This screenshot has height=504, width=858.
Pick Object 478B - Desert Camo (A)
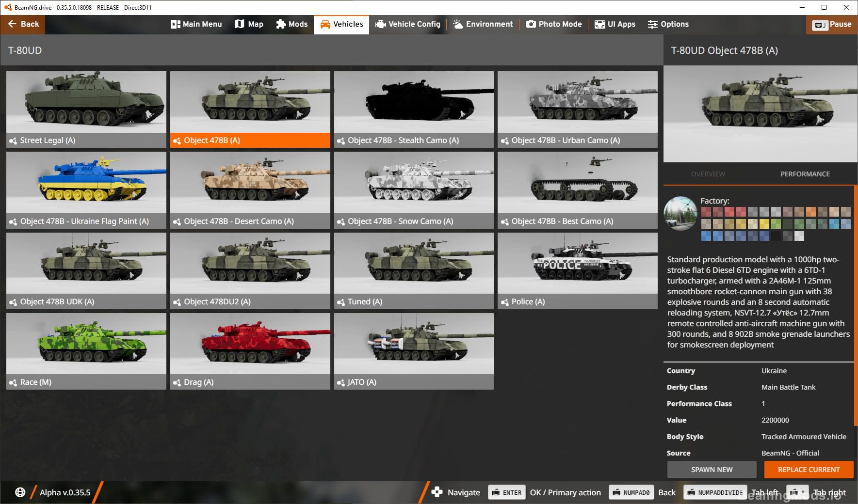pos(250,190)
